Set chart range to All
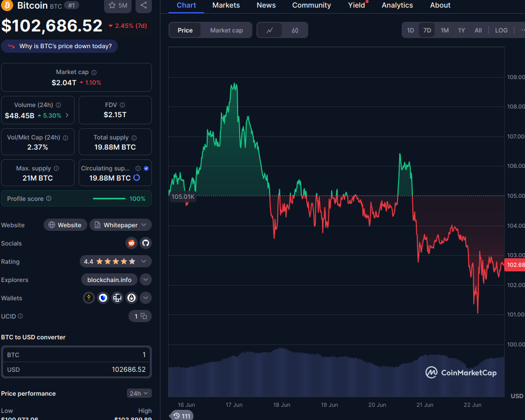The image size is (525, 420). (478, 30)
